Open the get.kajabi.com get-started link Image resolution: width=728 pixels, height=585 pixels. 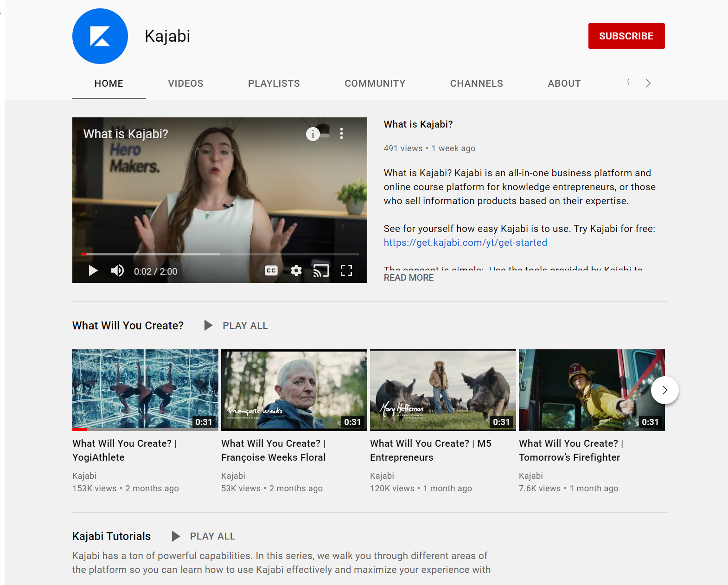click(466, 243)
